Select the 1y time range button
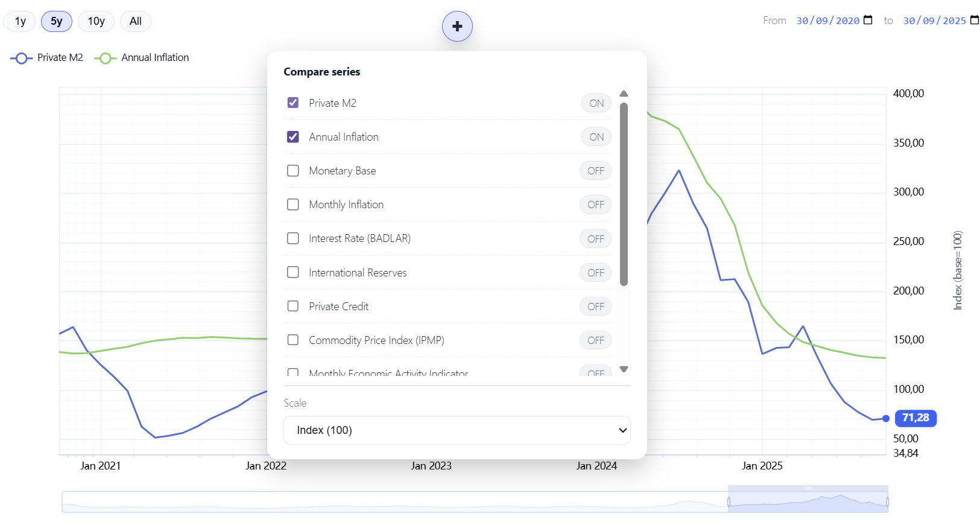This screenshot has width=980, height=525. click(x=19, y=21)
